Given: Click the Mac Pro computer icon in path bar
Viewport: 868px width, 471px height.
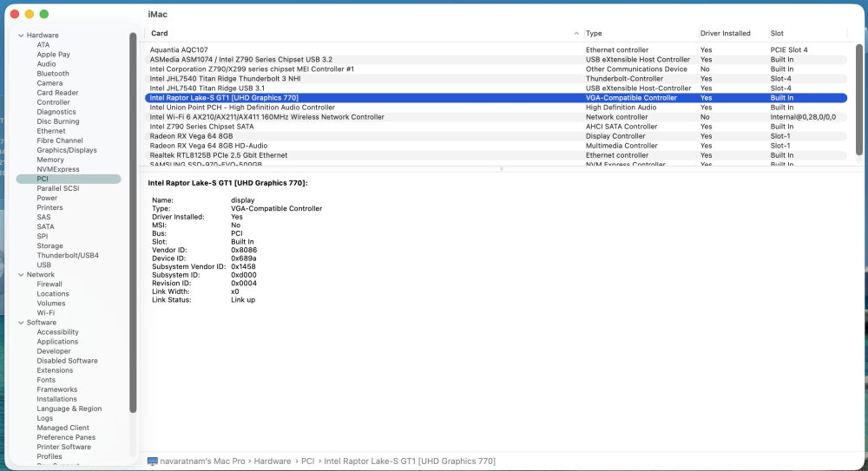Looking at the screenshot, I should click(x=152, y=461).
